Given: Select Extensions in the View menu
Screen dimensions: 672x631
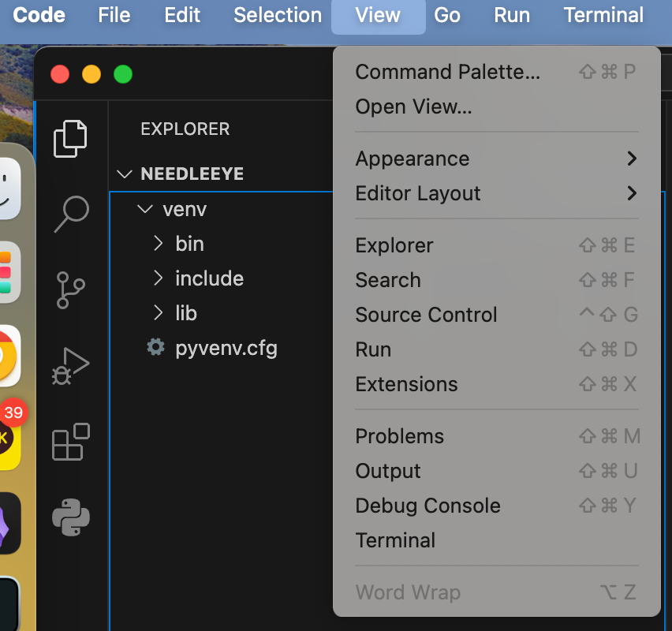Looking at the screenshot, I should pyautogui.click(x=496, y=384).
